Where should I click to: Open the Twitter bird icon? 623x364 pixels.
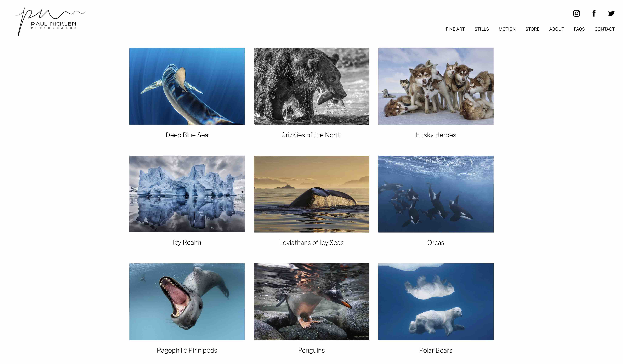coord(611,13)
